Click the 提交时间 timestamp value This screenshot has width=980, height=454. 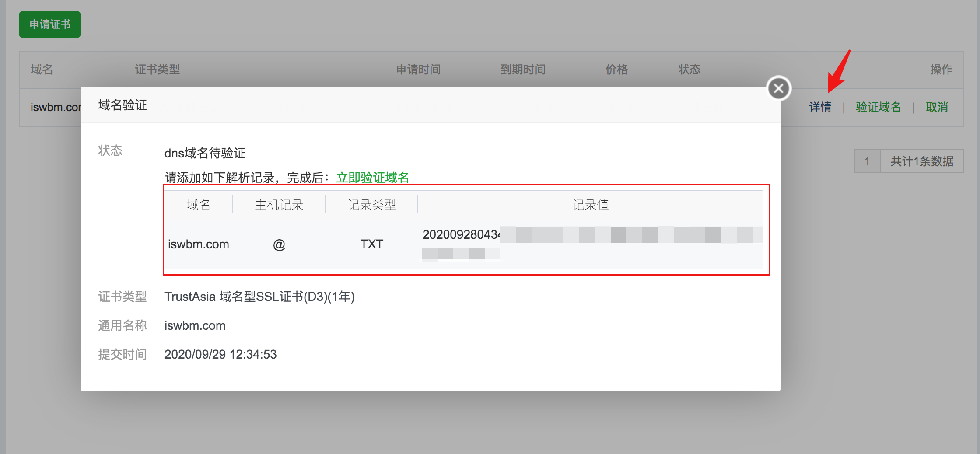click(220, 354)
